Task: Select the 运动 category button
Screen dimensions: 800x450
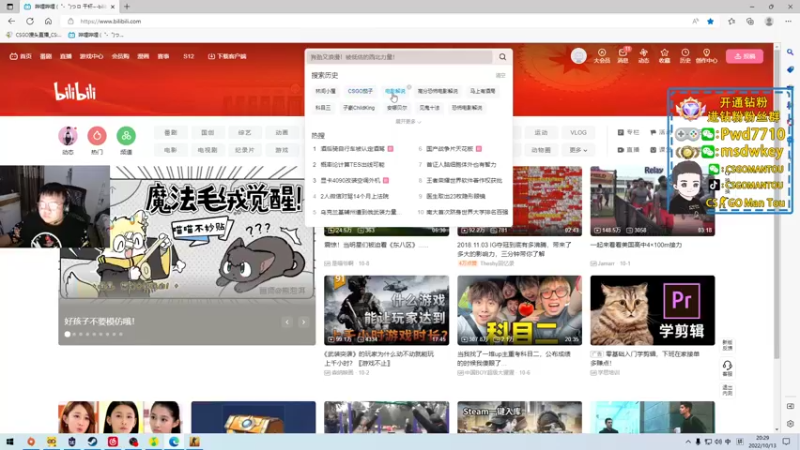Action: click(541, 133)
